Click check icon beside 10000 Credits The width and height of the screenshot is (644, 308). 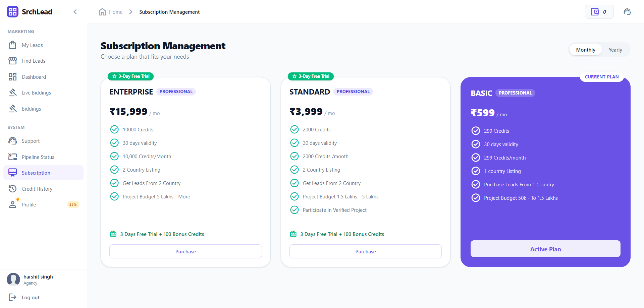(114, 129)
